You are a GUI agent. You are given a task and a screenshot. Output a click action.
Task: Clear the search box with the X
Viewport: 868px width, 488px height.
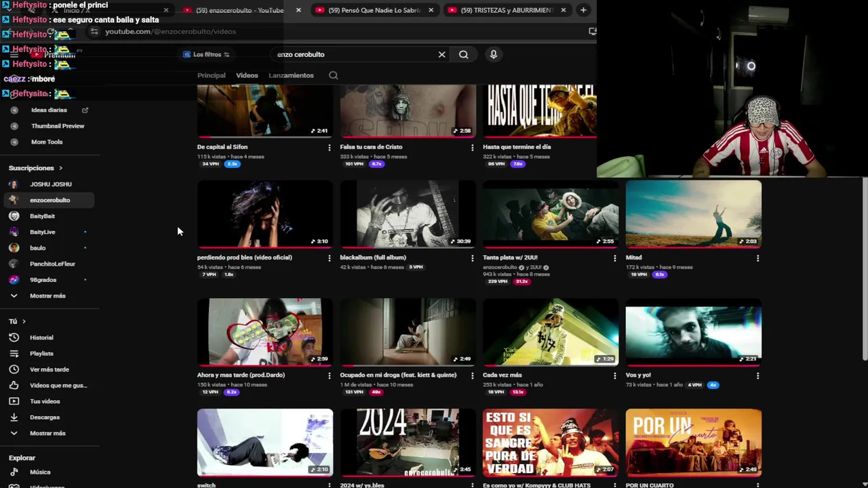click(441, 54)
